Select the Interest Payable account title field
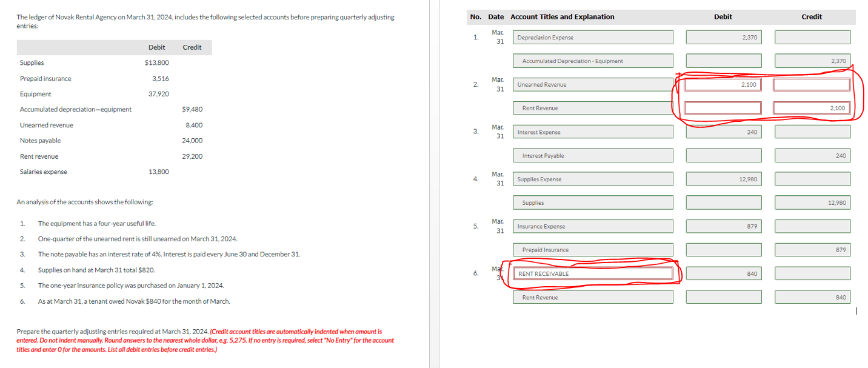868x368 pixels. pos(593,156)
